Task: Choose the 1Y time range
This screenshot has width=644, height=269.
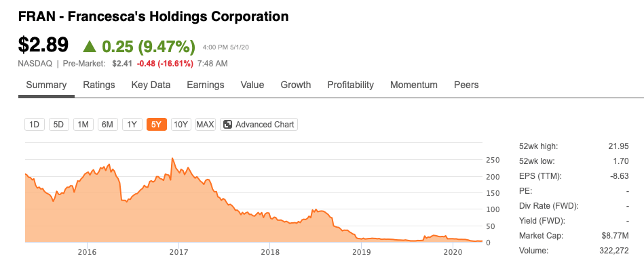Action: pos(132,124)
